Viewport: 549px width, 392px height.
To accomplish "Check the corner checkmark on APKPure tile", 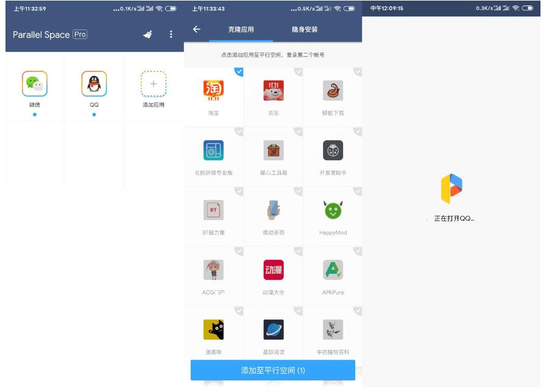I will click(x=358, y=251).
